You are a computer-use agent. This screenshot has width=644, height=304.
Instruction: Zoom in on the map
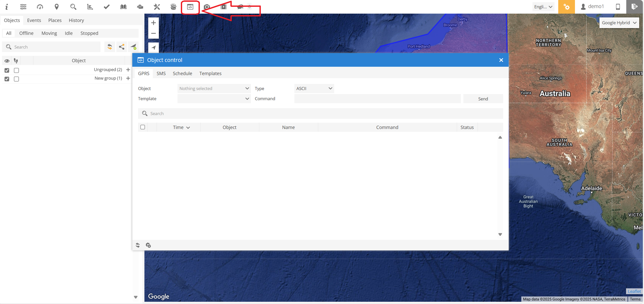pyautogui.click(x=154, y=23)
